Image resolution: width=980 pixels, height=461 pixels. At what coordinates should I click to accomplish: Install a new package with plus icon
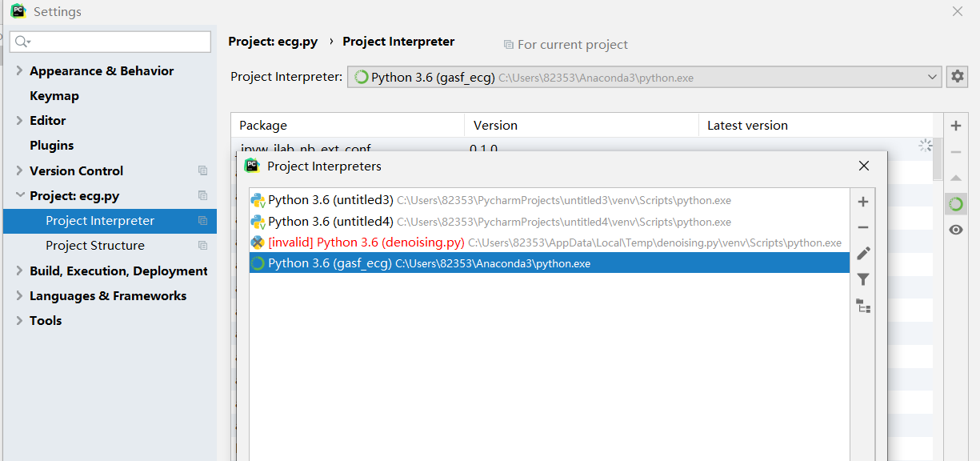tap(957, 126)
